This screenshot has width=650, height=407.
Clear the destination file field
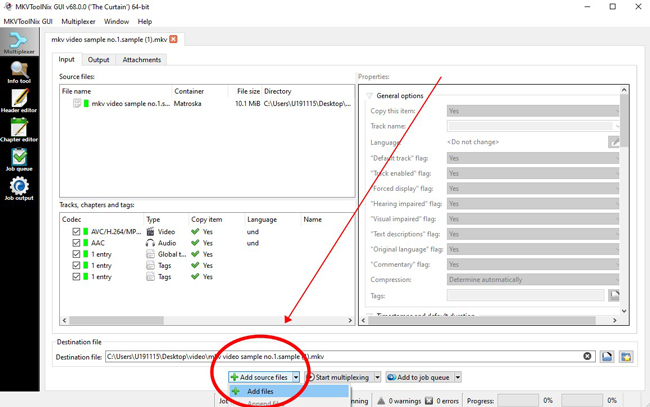(587, 356)
